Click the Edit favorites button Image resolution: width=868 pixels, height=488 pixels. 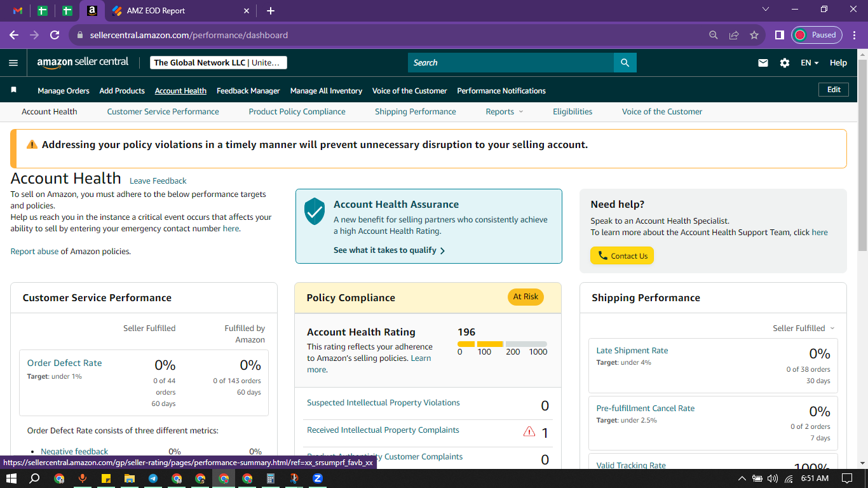coord(834,90)
